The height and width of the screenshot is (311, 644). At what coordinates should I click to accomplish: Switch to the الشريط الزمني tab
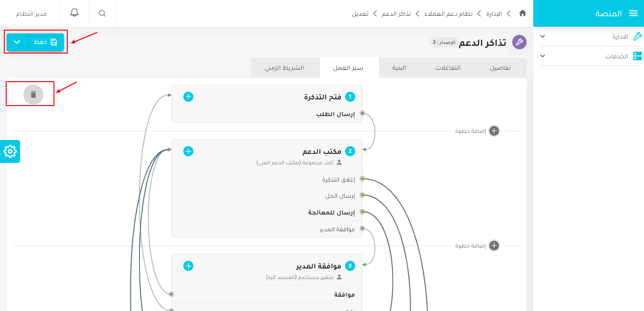pyautogui.click(x=285, y=67)
